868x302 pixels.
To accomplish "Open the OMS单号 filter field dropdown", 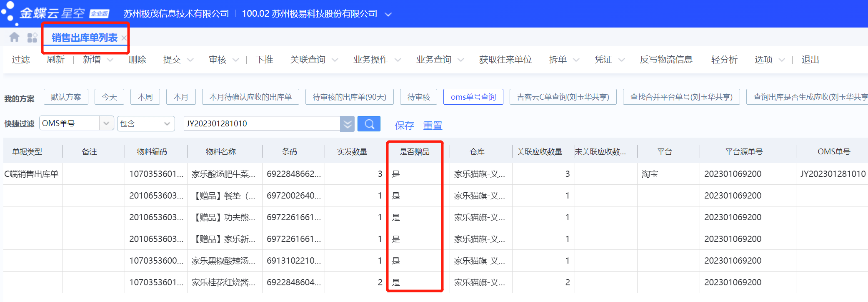I will [x=106, y=123].
